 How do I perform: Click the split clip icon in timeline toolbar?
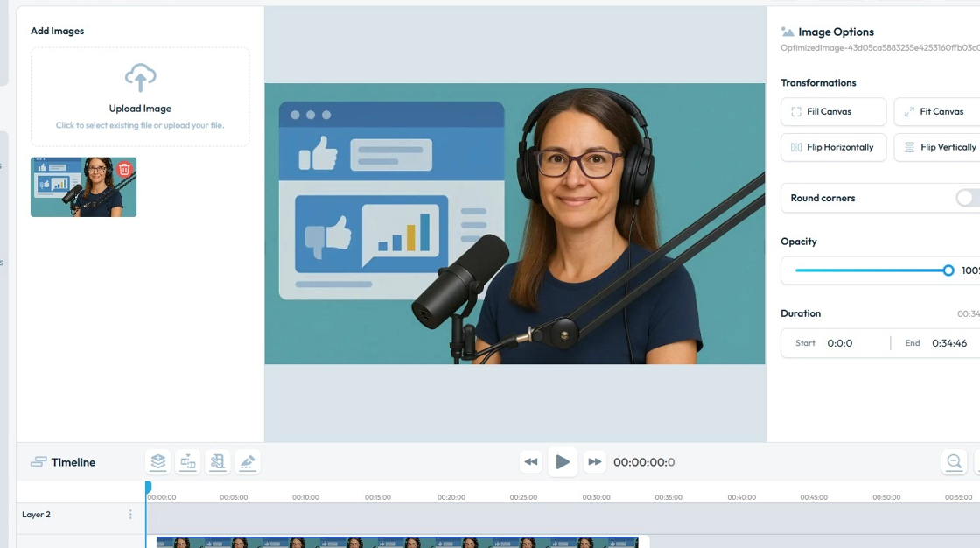[188, 462]
